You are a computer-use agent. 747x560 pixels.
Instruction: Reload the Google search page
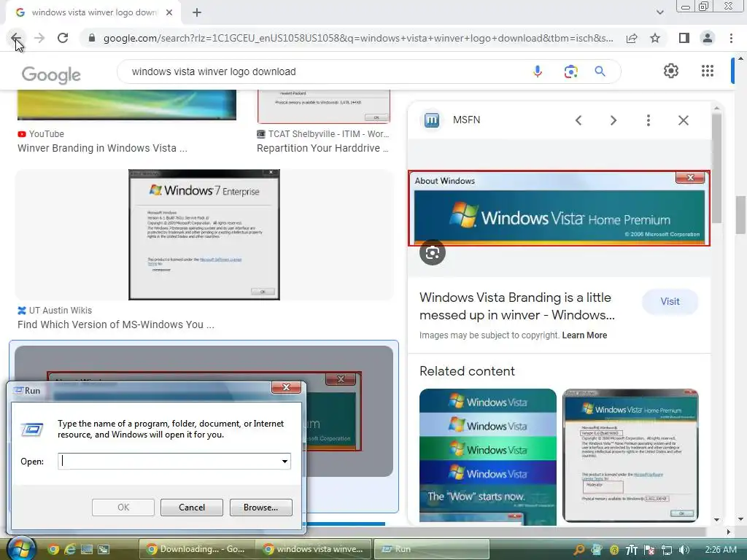coord(63,38)
